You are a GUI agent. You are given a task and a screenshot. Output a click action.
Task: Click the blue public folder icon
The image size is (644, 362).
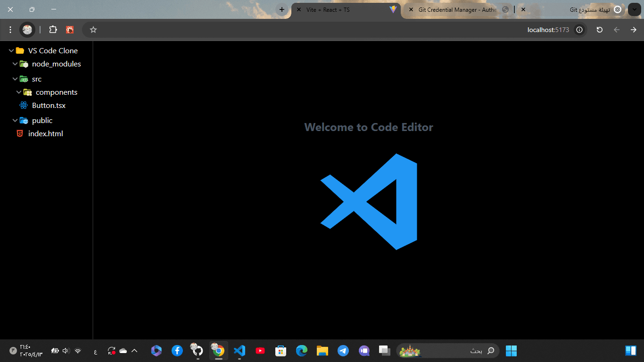(x=24, y=120)
